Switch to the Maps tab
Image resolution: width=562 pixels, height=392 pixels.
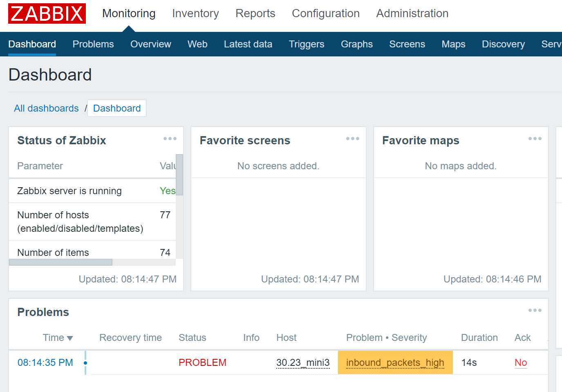click(454, 44)
